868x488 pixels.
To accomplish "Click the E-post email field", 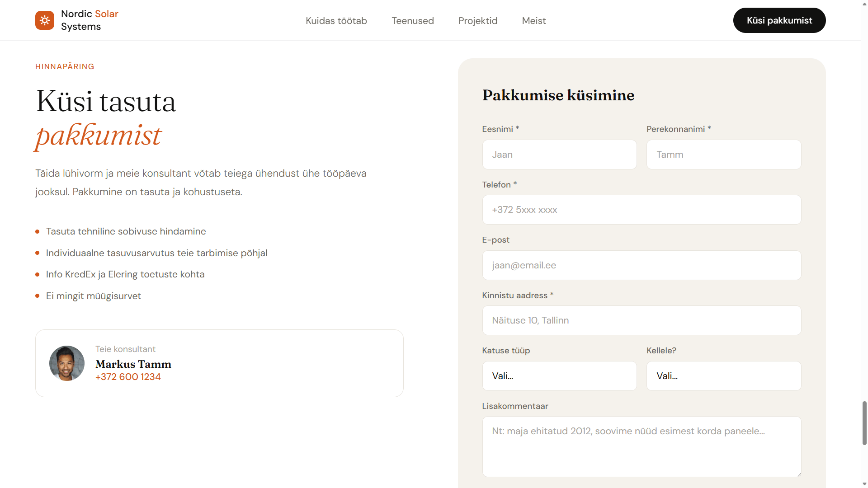I will pos(642,265).
